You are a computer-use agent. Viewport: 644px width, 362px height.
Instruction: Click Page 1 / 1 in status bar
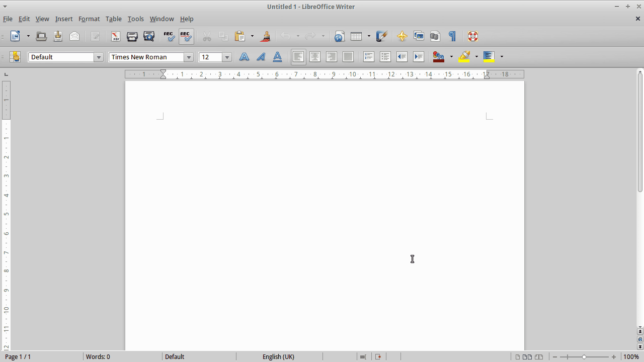click(x=18, y=356)
